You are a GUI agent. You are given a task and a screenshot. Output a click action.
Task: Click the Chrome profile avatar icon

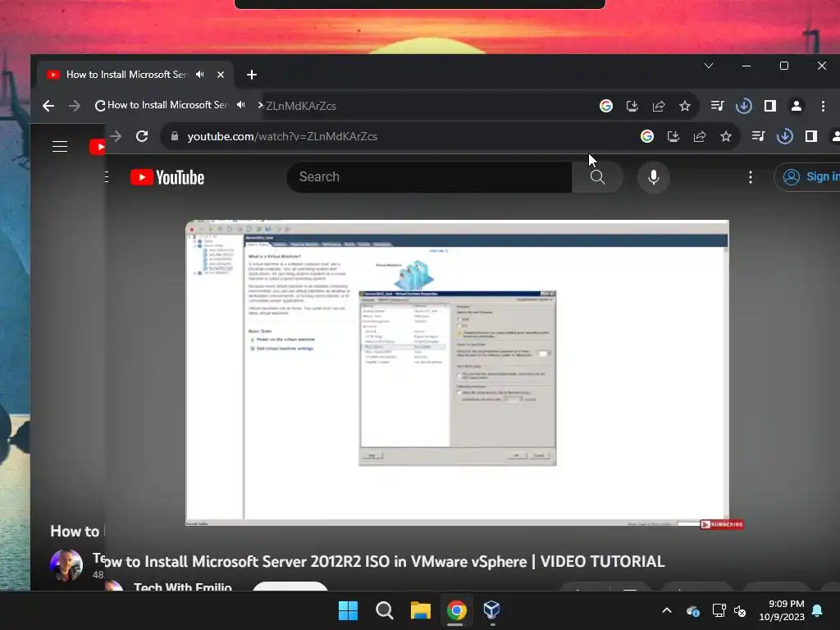796,106
